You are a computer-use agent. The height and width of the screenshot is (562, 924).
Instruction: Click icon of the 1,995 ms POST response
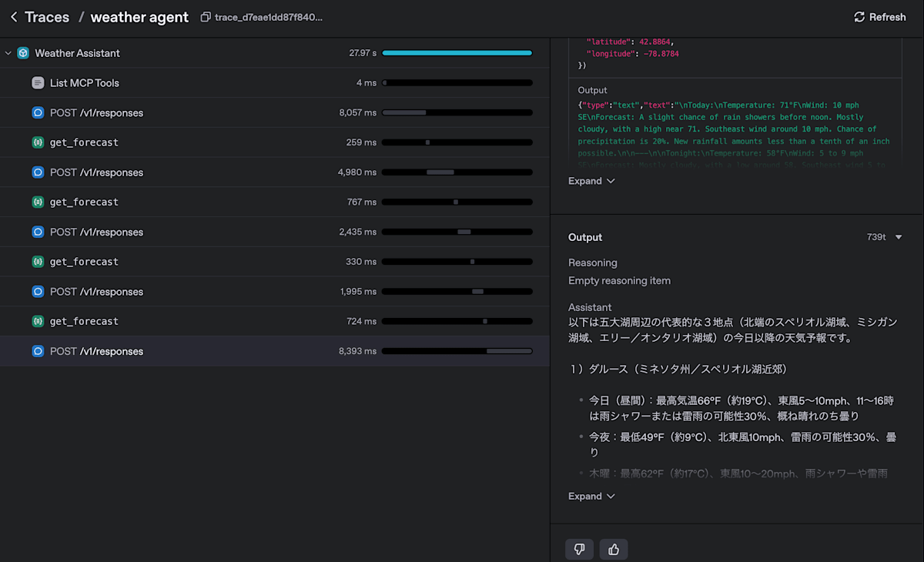point(38,291)
